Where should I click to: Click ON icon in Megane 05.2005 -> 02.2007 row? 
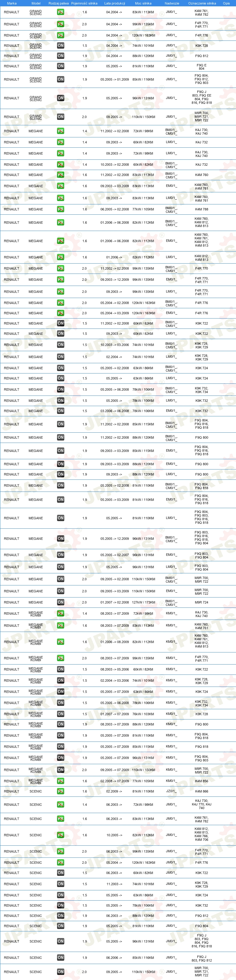point(60,555)
